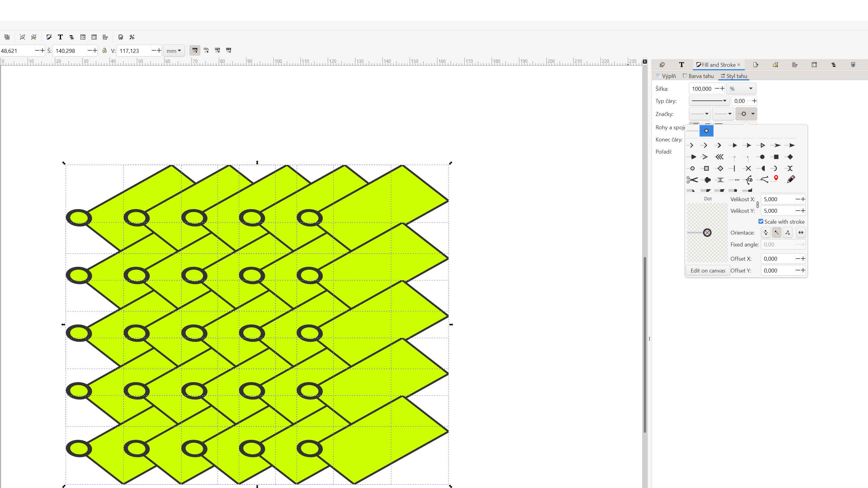Open Preferences wrench icon in the toolbar

(x=132, y=37)
